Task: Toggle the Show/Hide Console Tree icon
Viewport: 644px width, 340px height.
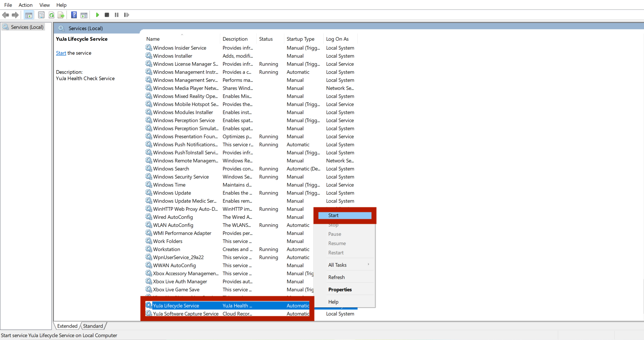Action: tap(29, 15)
